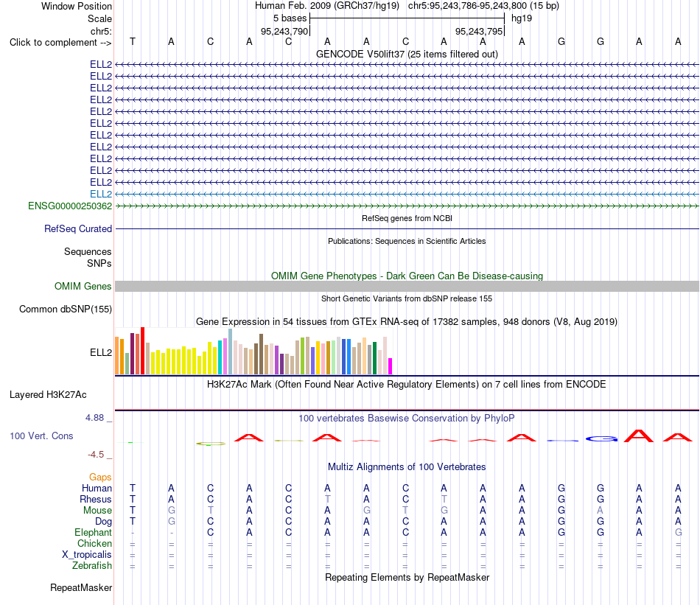Screen dimensions: 700x605
Task: Click the large blue G in the PhyloP logo
Action: [601, 439]
